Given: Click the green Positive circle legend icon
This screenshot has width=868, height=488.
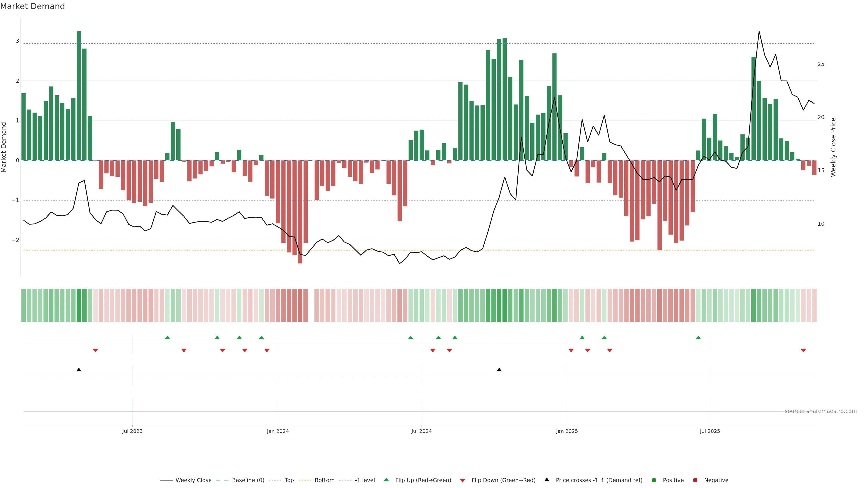Looking at the screenshot, I should [654, 480].
